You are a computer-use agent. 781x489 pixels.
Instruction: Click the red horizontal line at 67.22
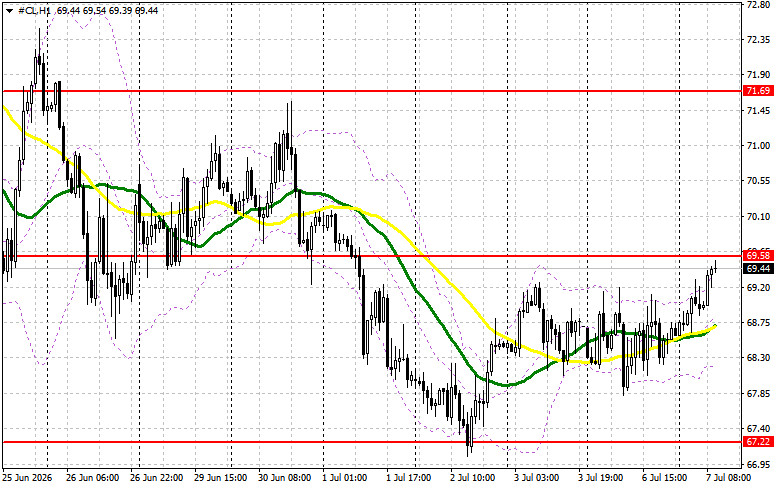pos(371,442)
